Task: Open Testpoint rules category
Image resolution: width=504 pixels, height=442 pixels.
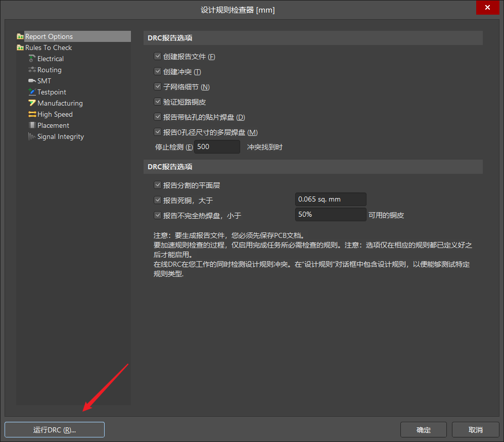Action: click(52, 92)
